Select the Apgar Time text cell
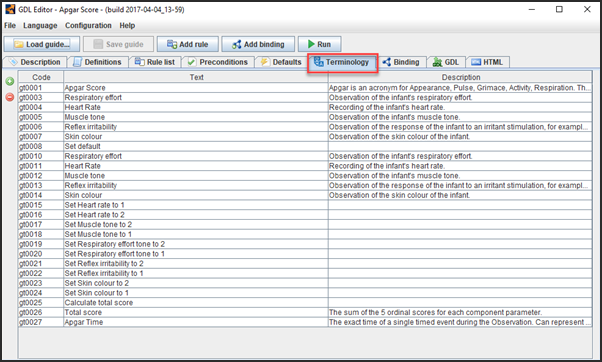 [x=196, y=322]
